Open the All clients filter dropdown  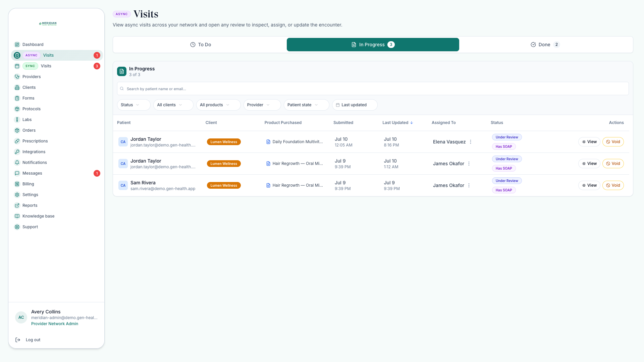pos(173,105)
